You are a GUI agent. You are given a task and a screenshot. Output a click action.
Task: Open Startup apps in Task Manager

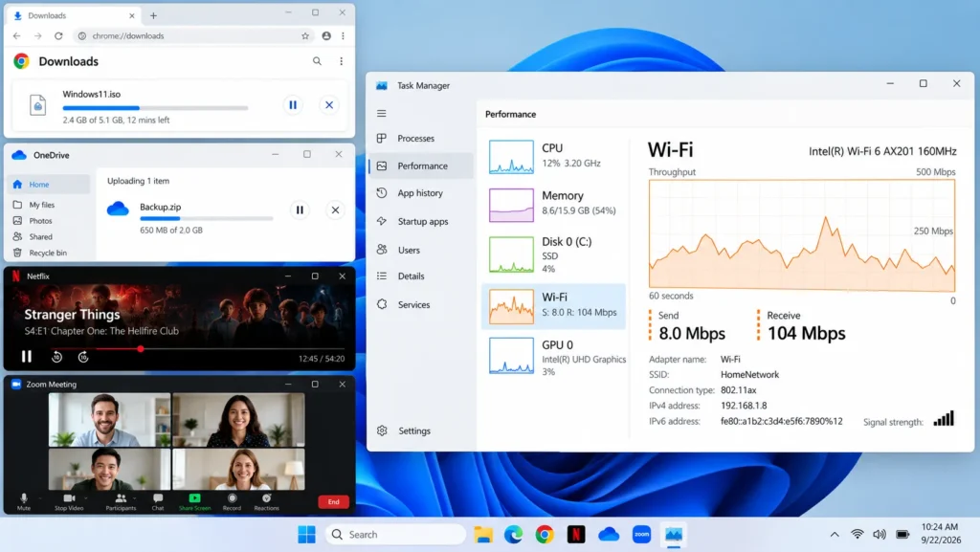[x=421, y=222]
